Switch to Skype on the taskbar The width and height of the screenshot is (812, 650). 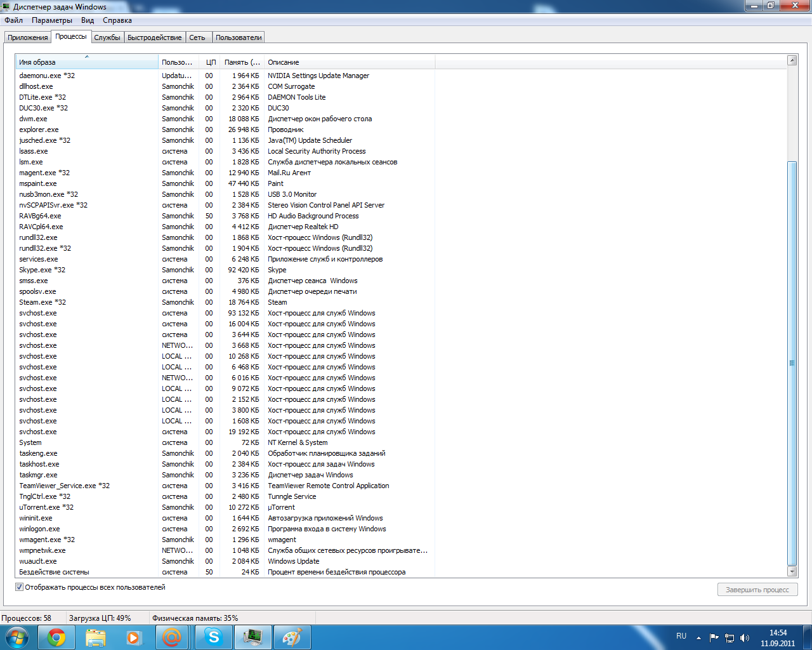pos(214,637)
